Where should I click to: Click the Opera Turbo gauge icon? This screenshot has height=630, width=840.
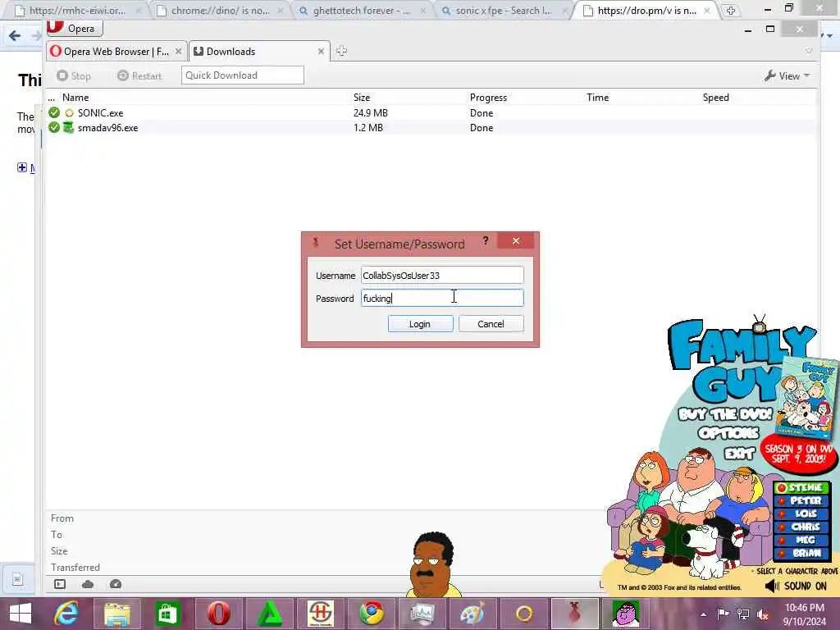115,584
